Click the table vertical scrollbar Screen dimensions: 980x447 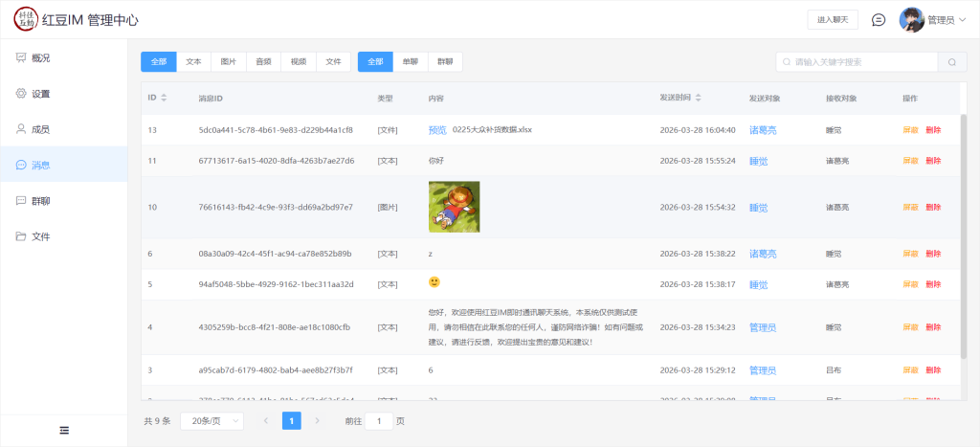963,236
